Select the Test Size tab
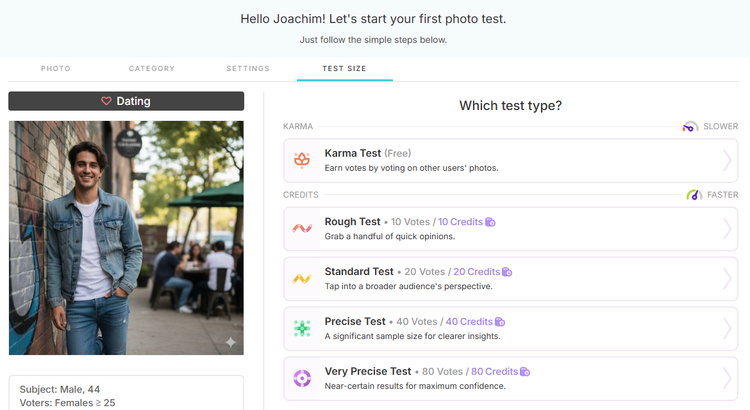The height and width of the screenshot is (410, 750). (344, 69)
